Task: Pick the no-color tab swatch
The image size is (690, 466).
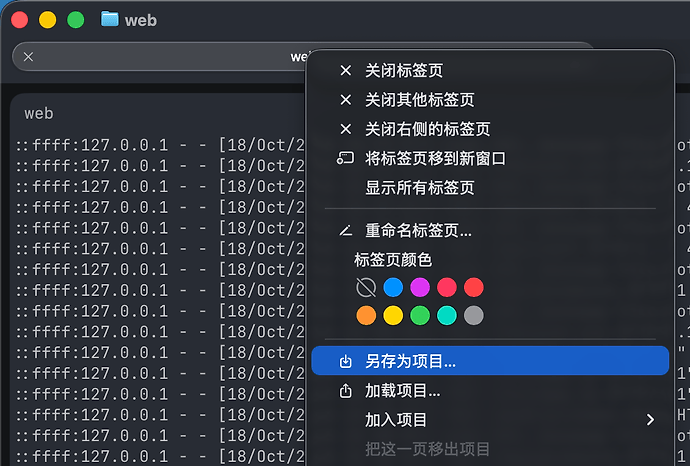Action: [x=366, y=288]
